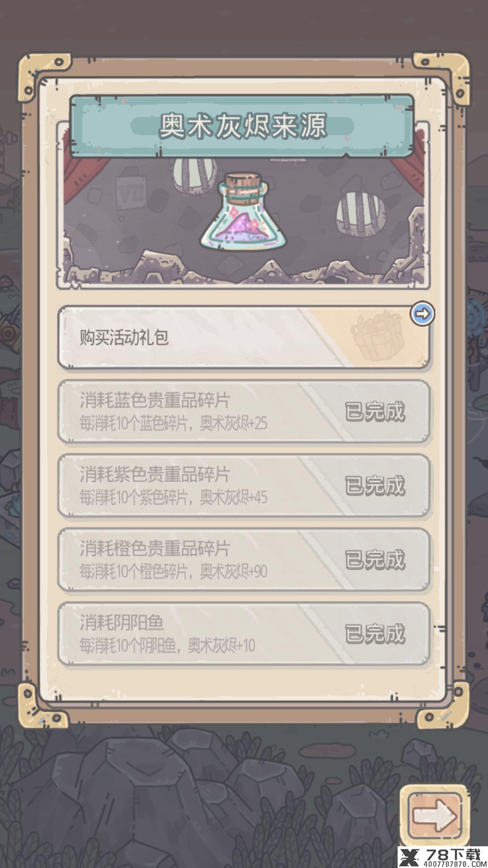This screenshot has height=868, width=488.
Task: Tap 已完成 on blue fragment task
Action: (375, 411)
